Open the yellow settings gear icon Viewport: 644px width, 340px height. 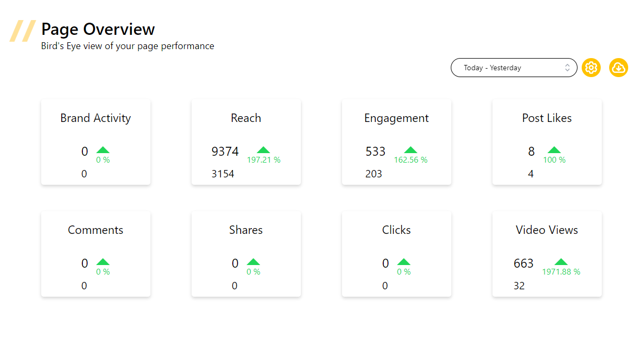pos(591,68)
